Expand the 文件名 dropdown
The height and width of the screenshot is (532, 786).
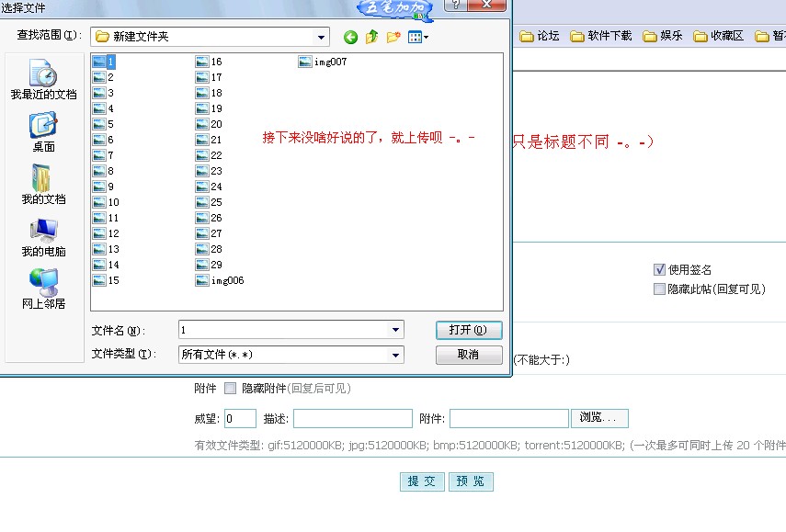[x=396, y=330]
